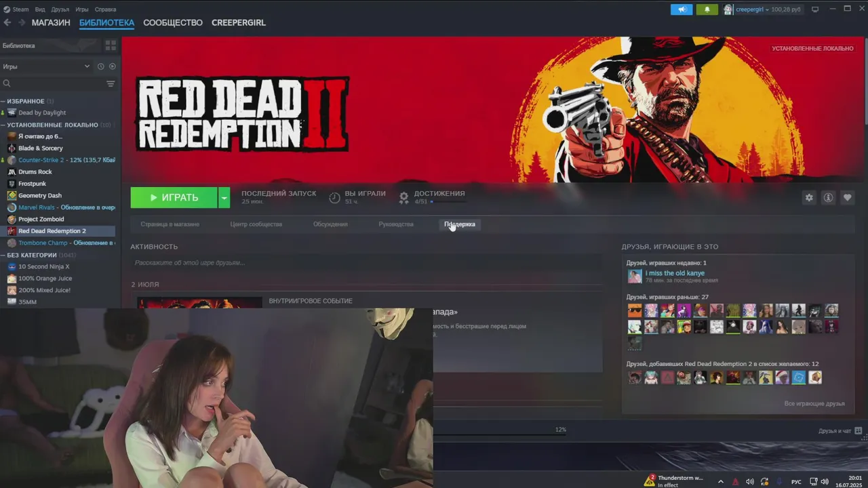868x488 pixels.
Task: Open Страница в магазине link
Action: [x=170, y=224]
